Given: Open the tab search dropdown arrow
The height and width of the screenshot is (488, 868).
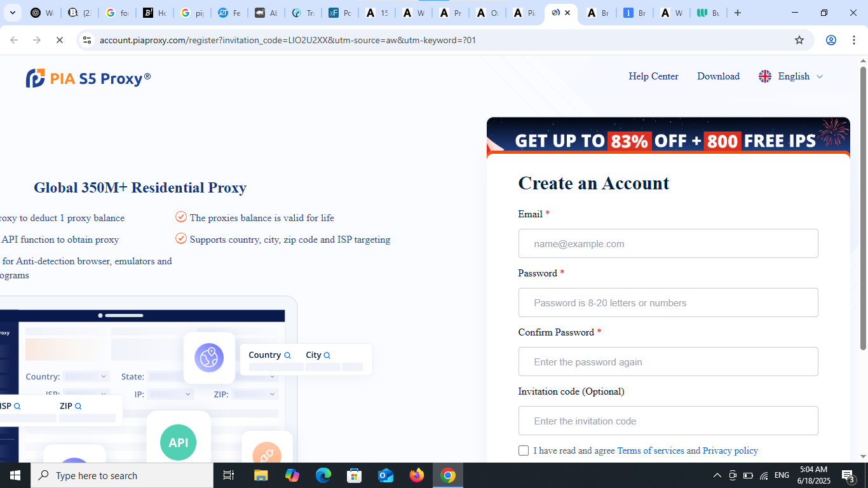Looking at the screenshot, I should point(12,13).
